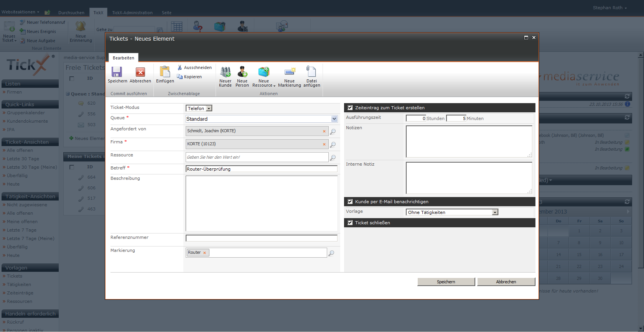Open lookup magnifier for Angefordert von
The width and height of the screenshot is (644, 332).
(x=333, y=131)
